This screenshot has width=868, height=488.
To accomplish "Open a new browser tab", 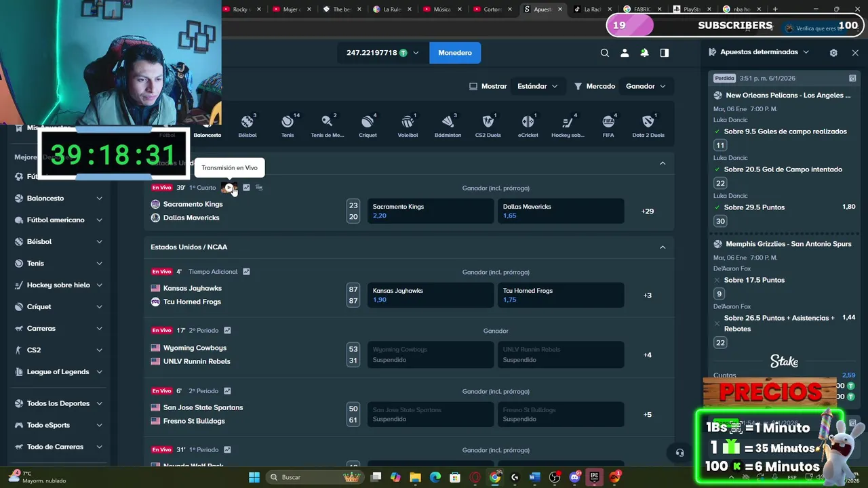I will [x=775, y=9].
